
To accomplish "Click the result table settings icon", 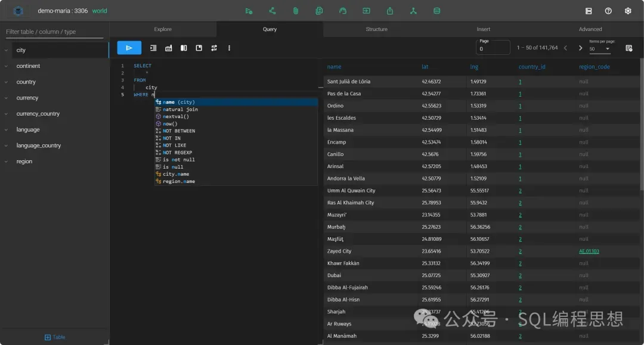I will point(629,48).
